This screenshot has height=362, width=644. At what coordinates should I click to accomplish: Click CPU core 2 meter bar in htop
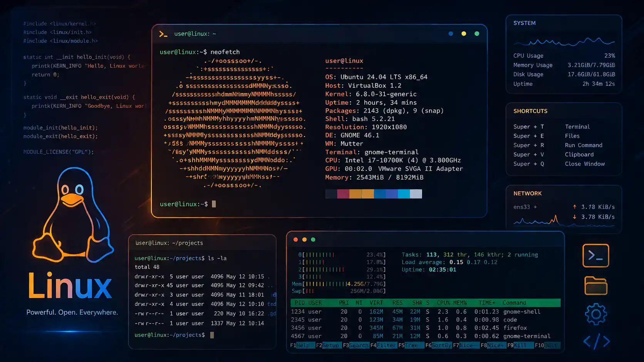tap(342, 270)
